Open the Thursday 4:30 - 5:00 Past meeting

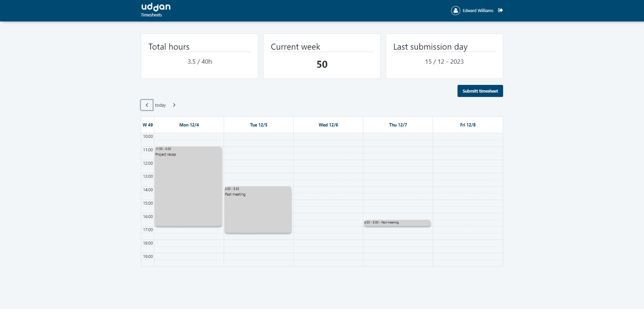click(x=397, y=223)
